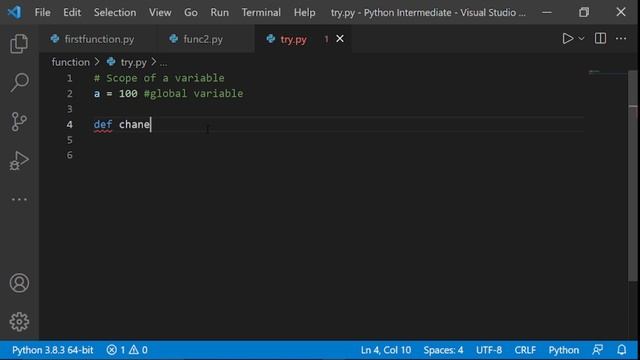Change end of line sequence CRLF

(x=525, y=350)
